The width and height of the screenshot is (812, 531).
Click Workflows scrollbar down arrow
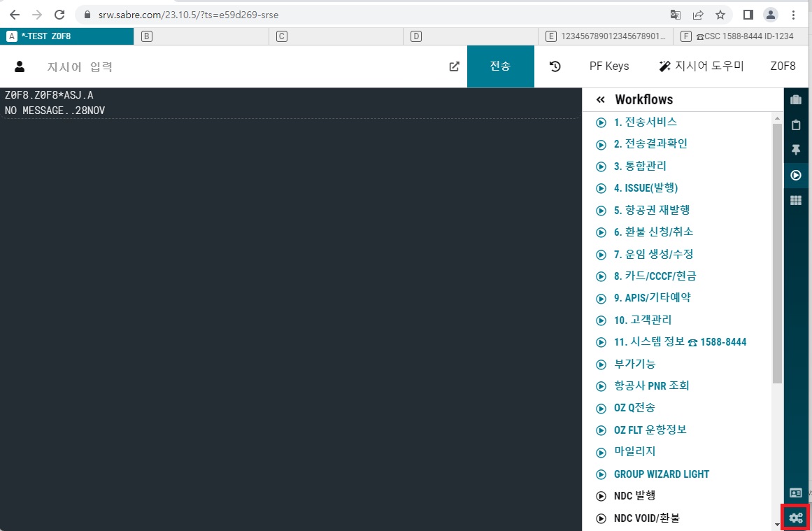777,524
